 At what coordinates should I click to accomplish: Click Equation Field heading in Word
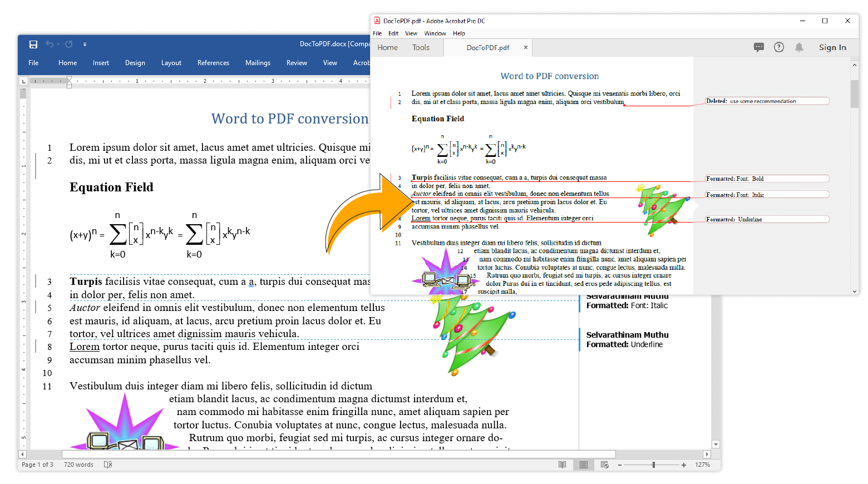click(x=111, y=187)
